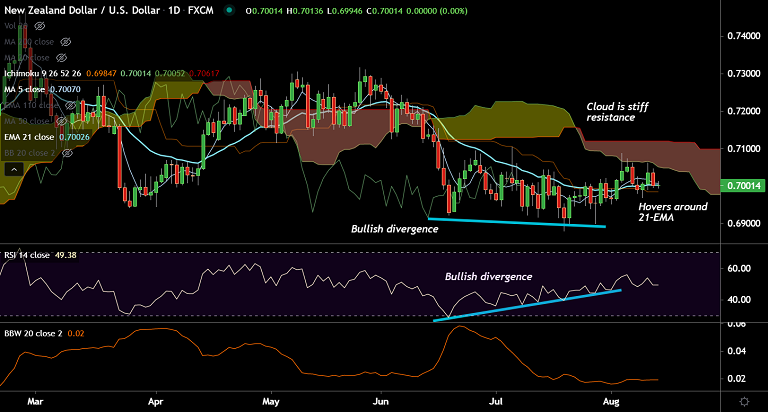Unhide the MA 200 close indicator
The height and width of the screenshot is (412, 768).
point(66,42)
